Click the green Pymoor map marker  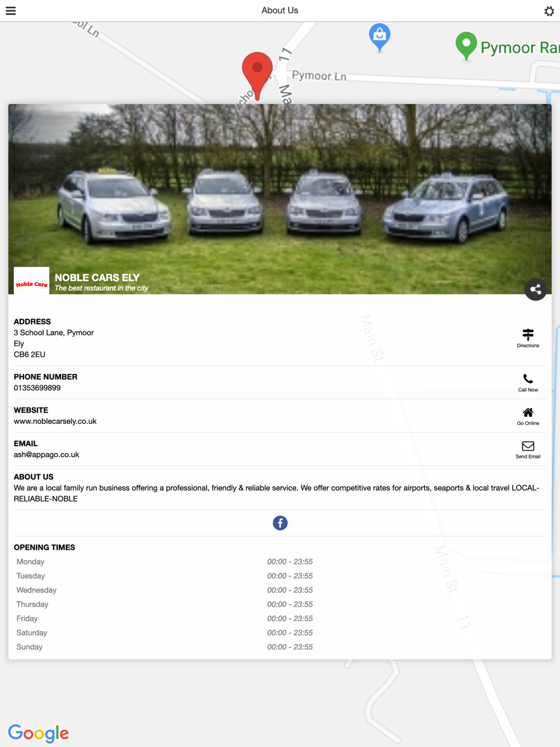coord(466,46)
